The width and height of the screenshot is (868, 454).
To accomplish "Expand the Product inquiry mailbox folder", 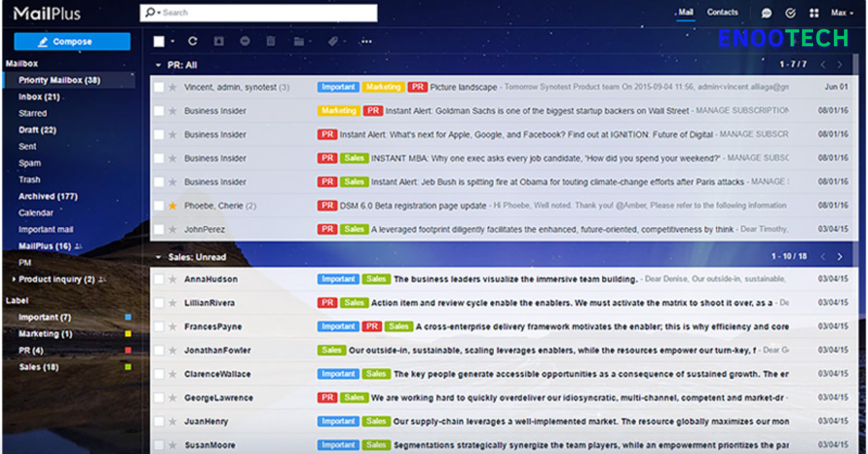I will (14, 279).
